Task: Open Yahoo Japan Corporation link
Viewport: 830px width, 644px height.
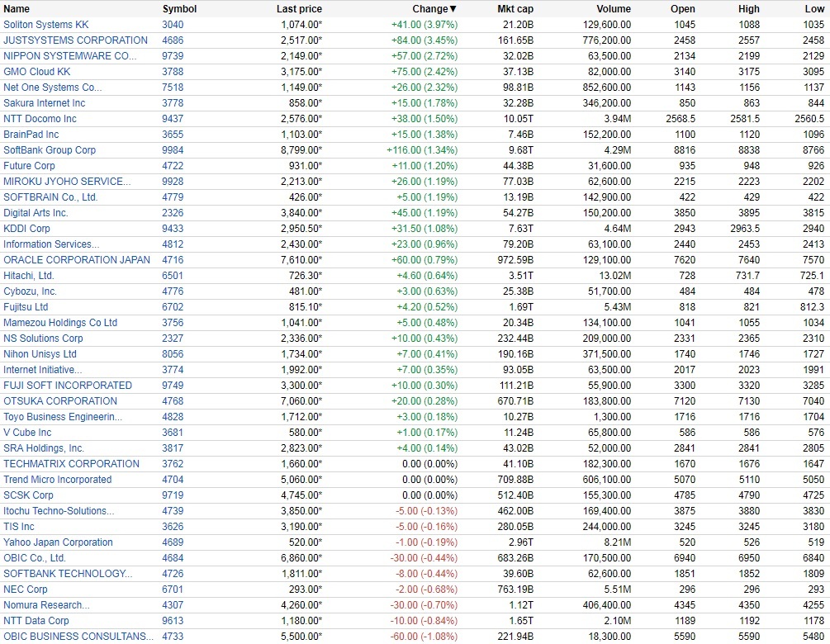Action: point(58,542)
